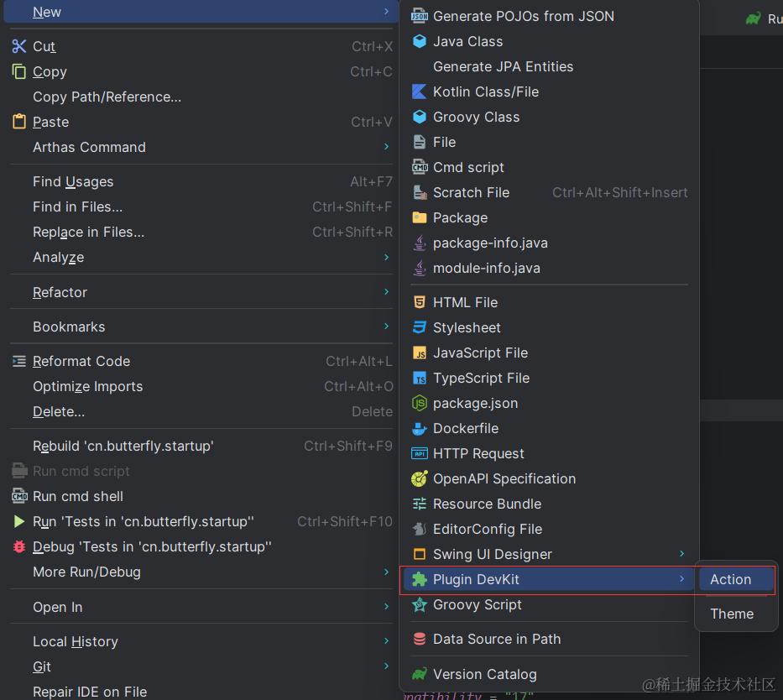
Task: Click the HTTP Request API icon
Action: click(420, 453)
